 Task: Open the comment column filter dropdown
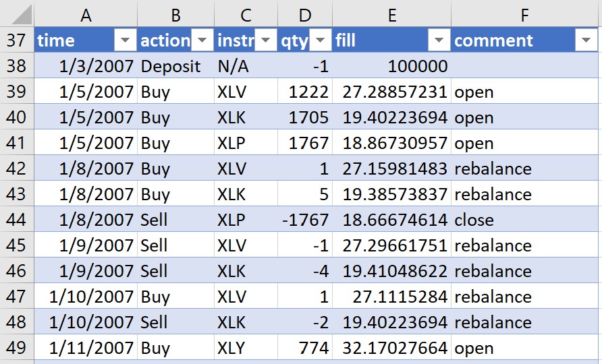pyautogui.click(x=586, y=40)
